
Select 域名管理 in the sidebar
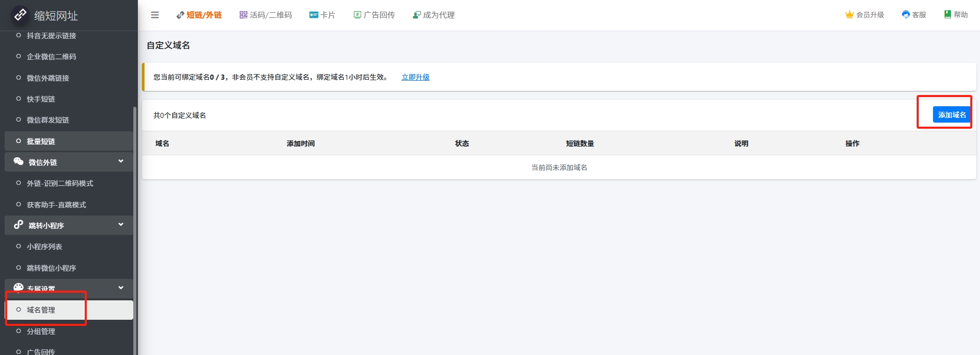pos(41,310)
